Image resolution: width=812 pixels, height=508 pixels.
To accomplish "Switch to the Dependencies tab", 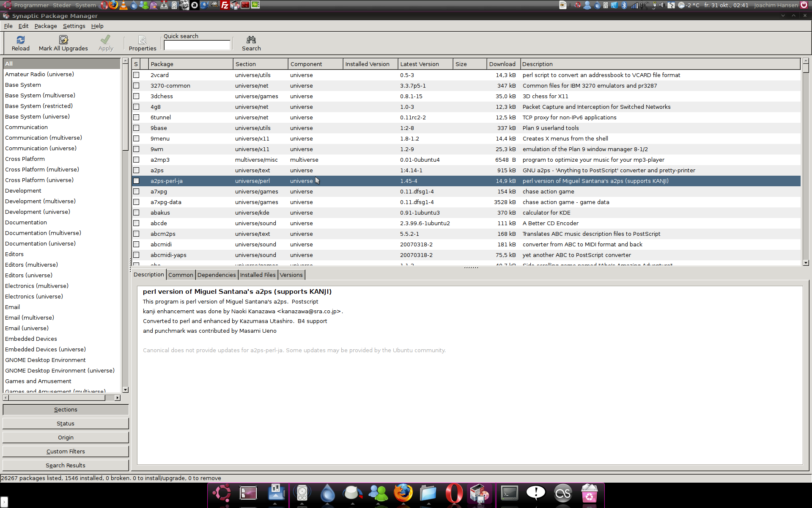I will coord(217,275).
